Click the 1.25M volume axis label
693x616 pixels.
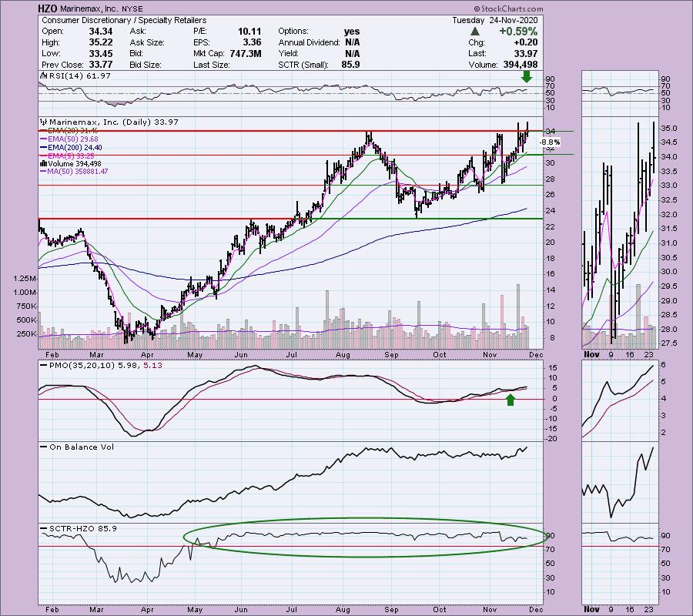click(x=25, y=279)
